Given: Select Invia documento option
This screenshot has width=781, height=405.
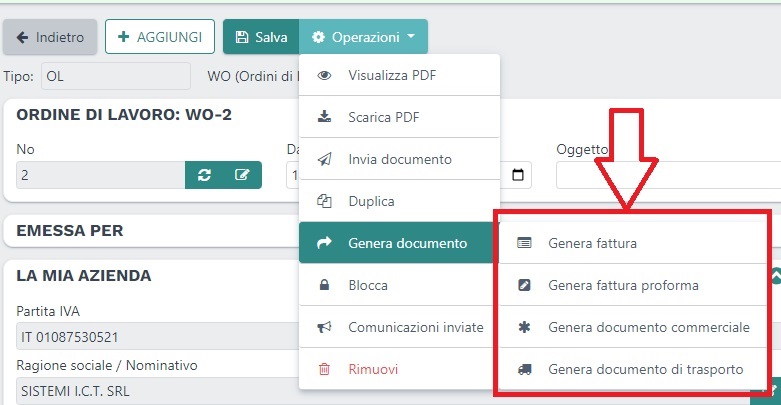Looking at the screenshot, I should (398, 159).
